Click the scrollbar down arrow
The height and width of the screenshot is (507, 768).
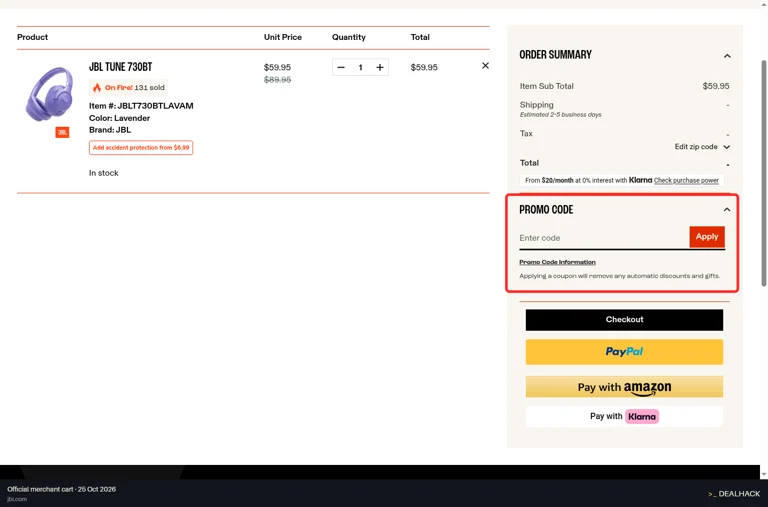[x=764, y=474]
